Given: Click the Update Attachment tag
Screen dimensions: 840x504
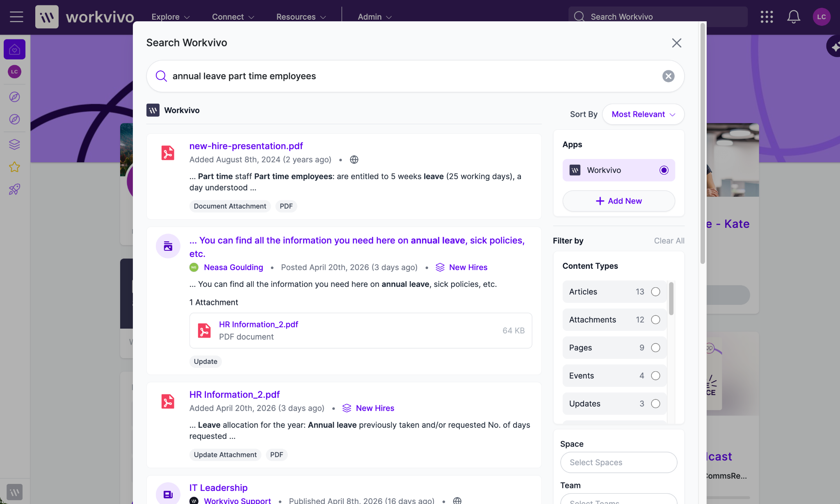Looking at the screenshot, I should (225, 455).
